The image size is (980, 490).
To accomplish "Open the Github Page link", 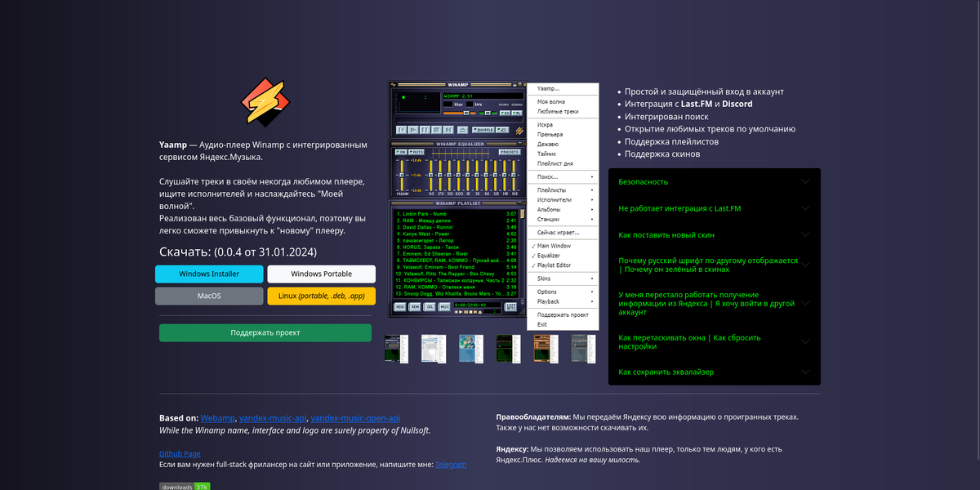I will 180,453.
